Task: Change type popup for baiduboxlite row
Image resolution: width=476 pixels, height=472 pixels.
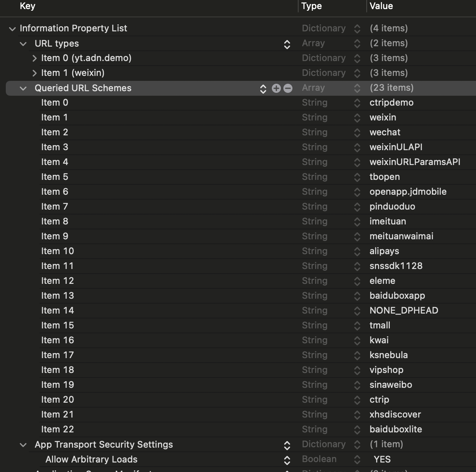Action: point(357,430)
